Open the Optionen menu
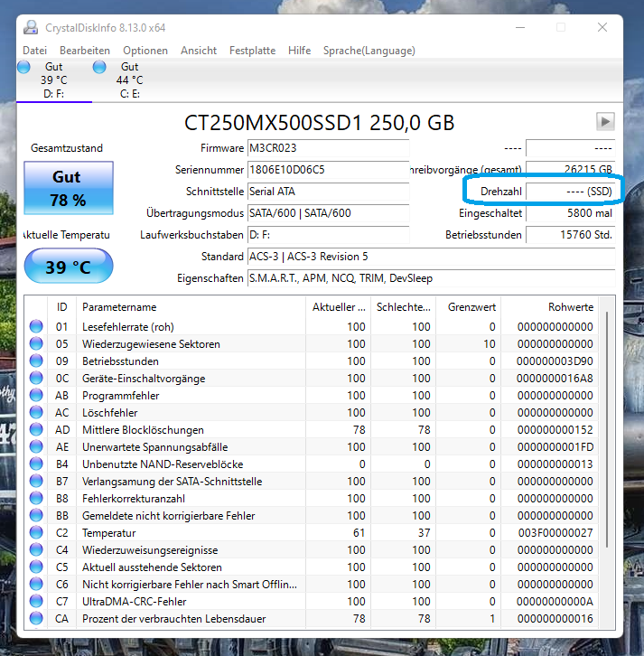644x656 pixels. point(145,51)
